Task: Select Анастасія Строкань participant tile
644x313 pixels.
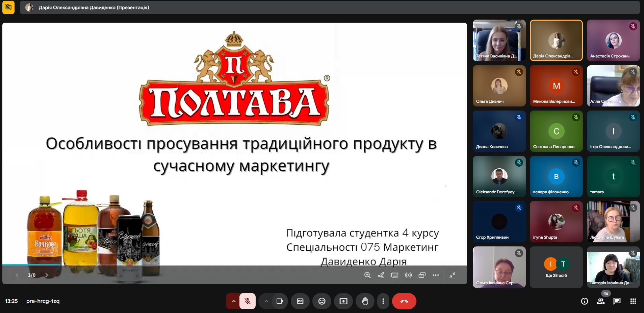Action: pos(613,40)
